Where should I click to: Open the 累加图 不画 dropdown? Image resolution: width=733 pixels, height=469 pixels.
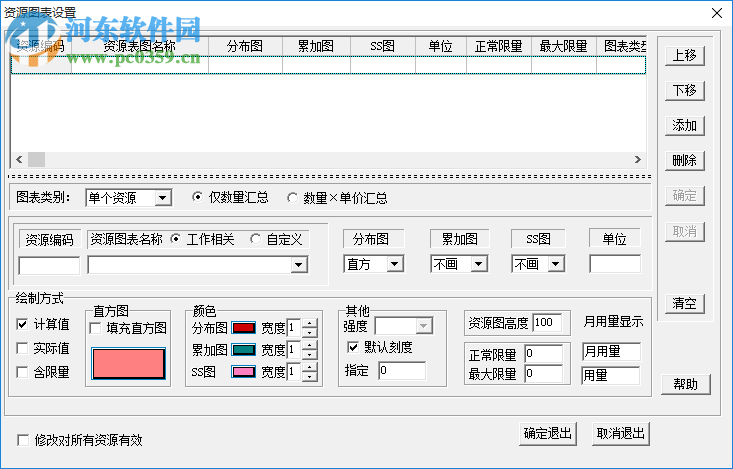coord(478,264)
